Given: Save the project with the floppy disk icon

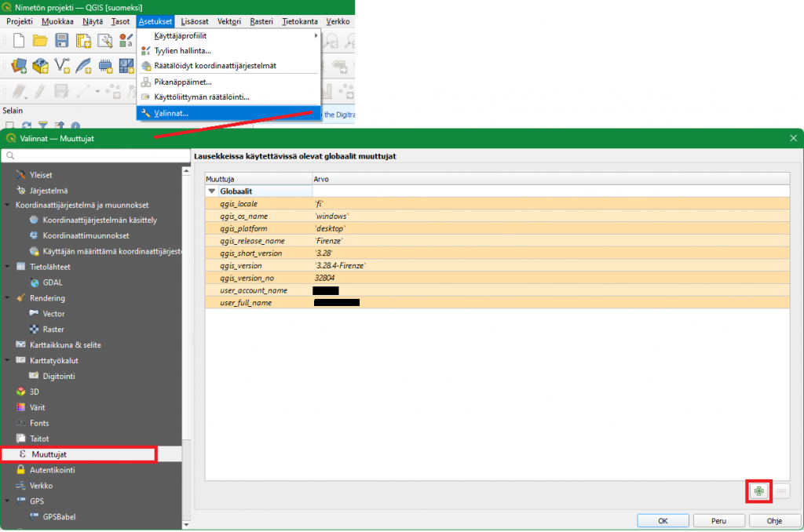Looking at the screenshot, I should (61, 41).
